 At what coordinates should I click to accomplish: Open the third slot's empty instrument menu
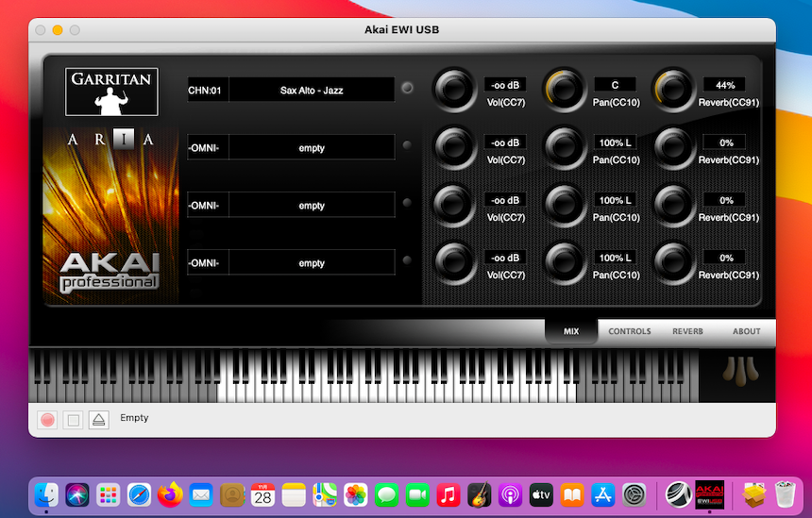click(312, 206)
